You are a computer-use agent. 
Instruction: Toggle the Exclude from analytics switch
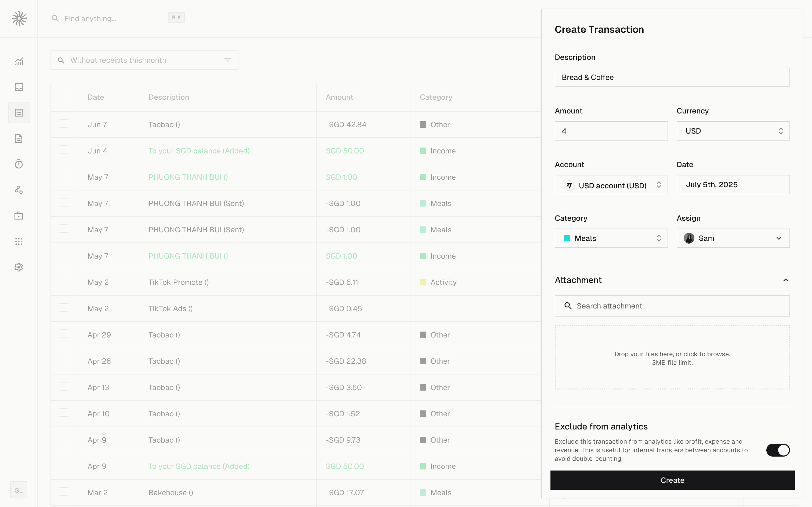[x=778, y=450]
